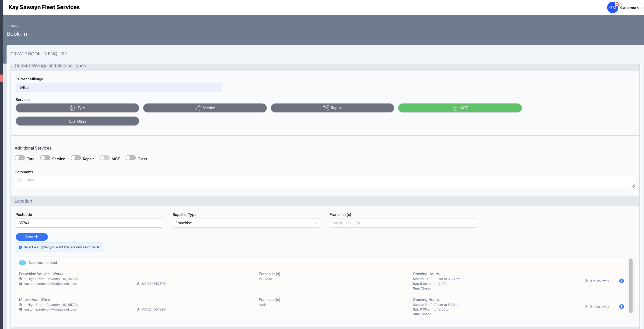644x329 pixels.
Task: Open the GM user avatar
Action: click(x=612, y=7)
